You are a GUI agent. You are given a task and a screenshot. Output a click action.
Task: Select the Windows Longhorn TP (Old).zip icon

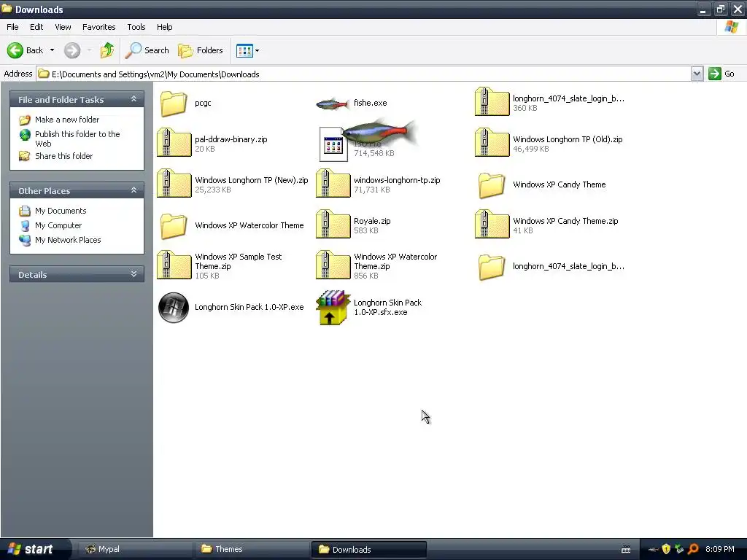(492, 143)
